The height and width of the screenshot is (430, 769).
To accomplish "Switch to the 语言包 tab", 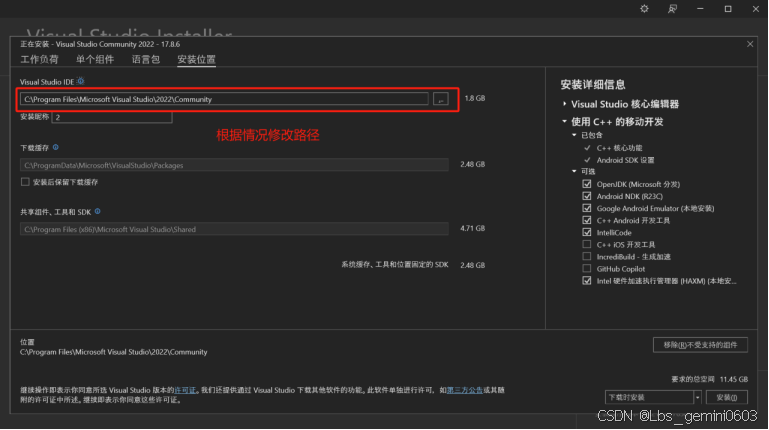I will pyautogui.click(x=146, y=59).
